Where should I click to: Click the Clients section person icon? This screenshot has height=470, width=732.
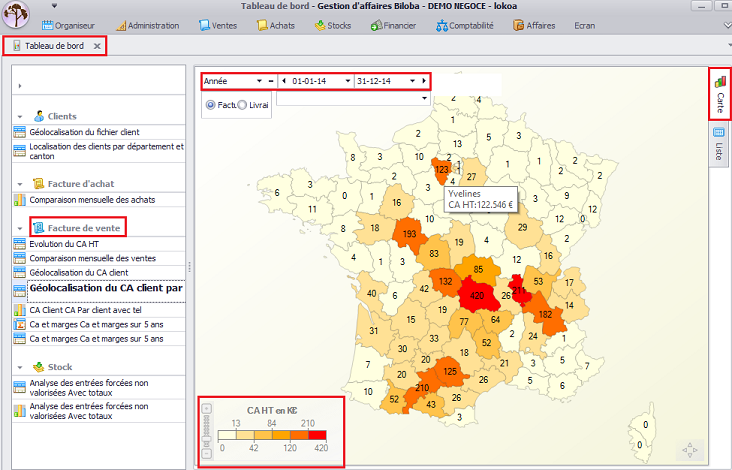(x=39, y=116)
